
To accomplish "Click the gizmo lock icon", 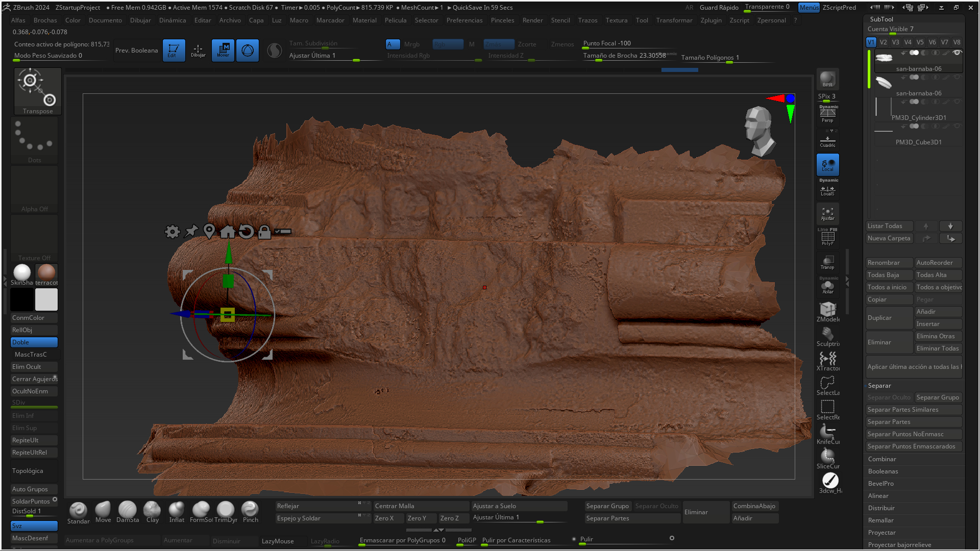I will [264, 232].
